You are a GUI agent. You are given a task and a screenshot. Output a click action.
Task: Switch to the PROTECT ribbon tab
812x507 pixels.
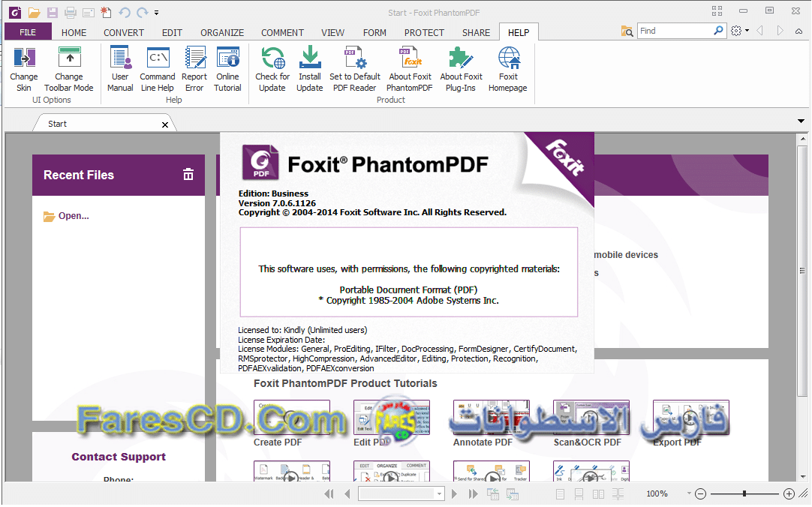point(424,32)
